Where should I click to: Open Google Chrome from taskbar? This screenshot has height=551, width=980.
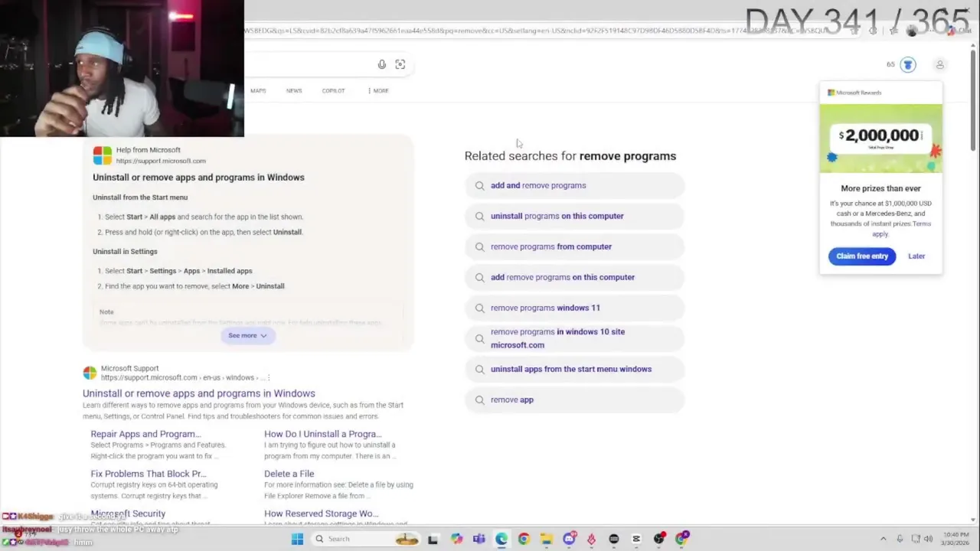524,539
